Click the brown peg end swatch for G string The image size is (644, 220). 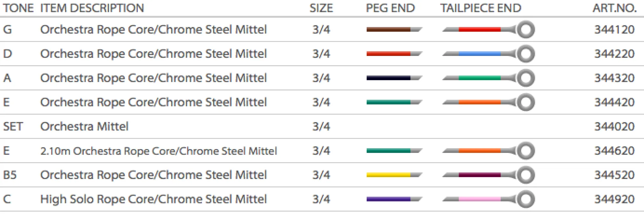pos(394,30)
